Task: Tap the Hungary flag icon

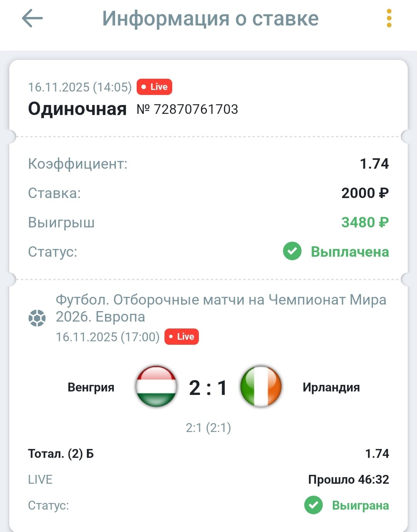Action: click(156, 387)
